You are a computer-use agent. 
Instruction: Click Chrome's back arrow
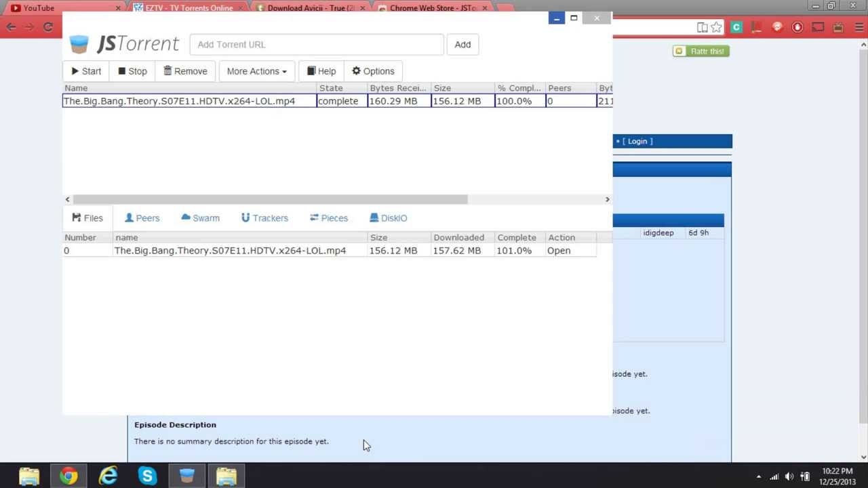pos(12,27)
